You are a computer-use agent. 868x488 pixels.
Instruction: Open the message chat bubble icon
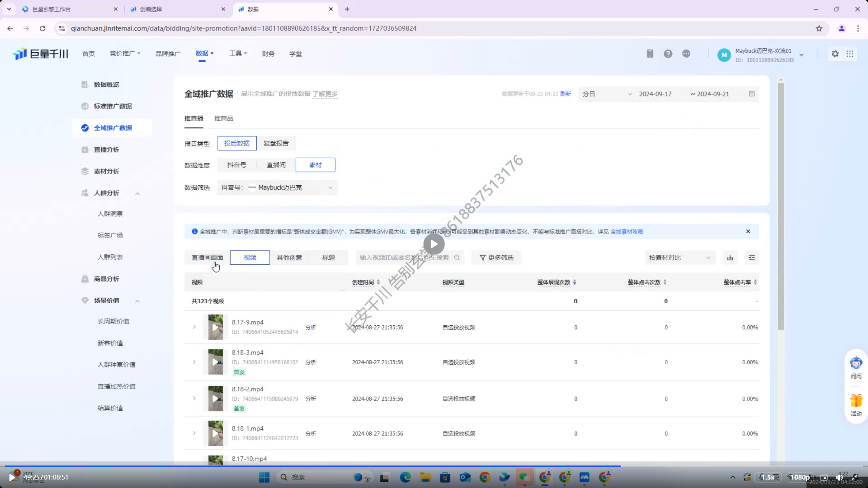[686, 54]
